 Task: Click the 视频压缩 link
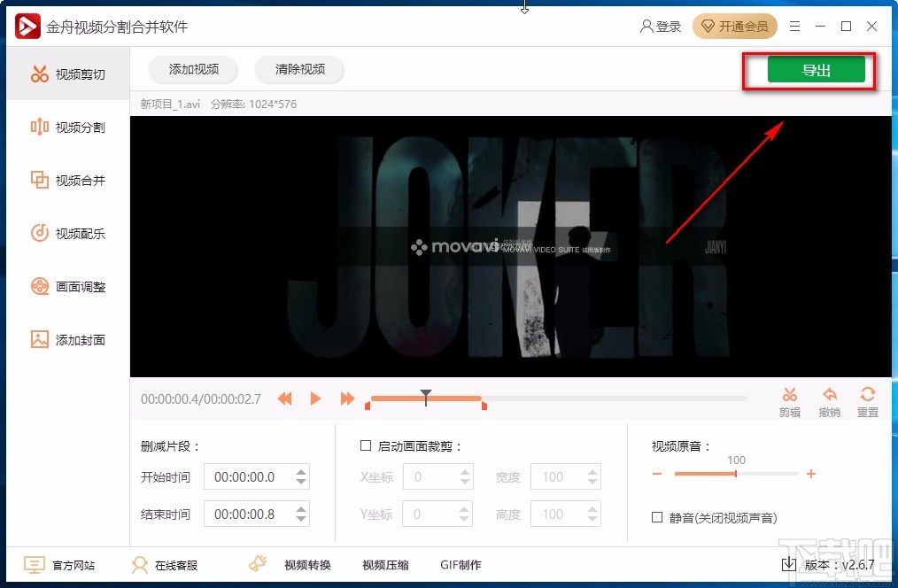385,565
